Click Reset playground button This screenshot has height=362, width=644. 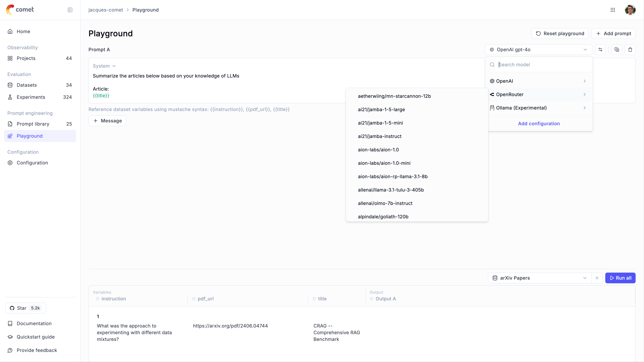pos(560,33)
